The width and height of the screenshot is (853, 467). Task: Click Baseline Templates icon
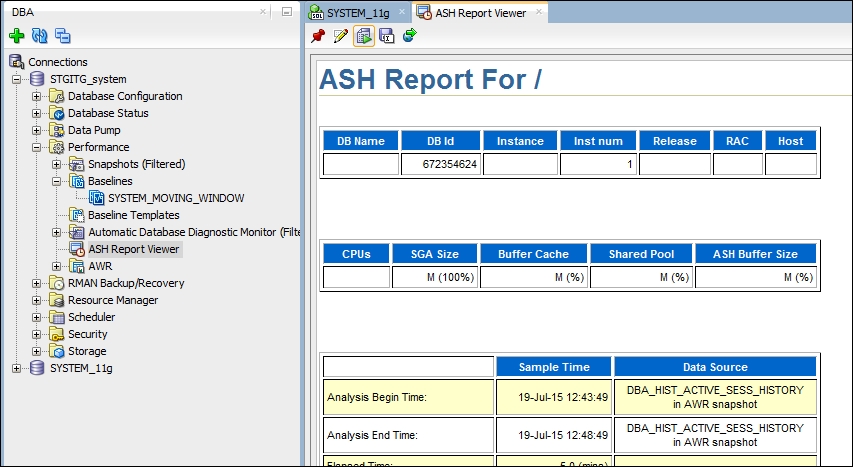coord(77,215)
